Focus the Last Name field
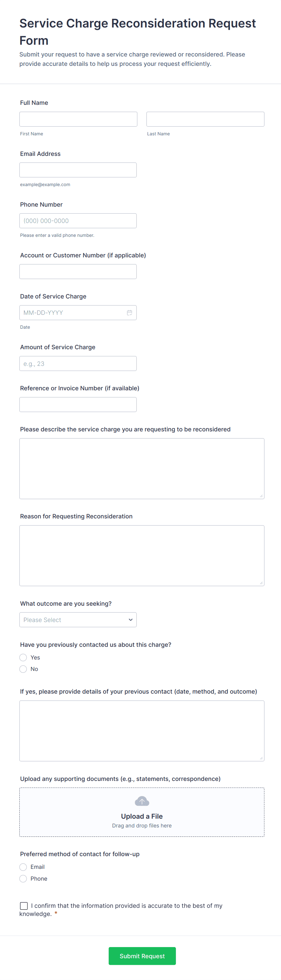 (205, 119)
